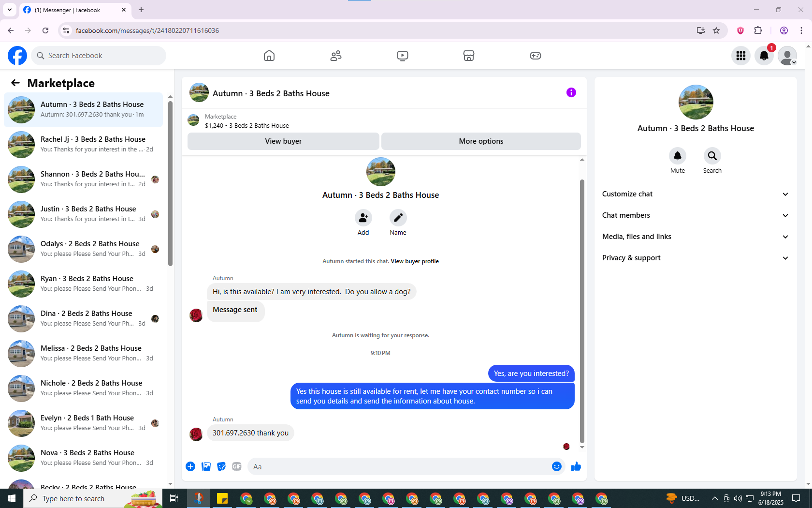The image size is (812, 508).
Task: Open the Windows notification center
Action: point(796,498)
